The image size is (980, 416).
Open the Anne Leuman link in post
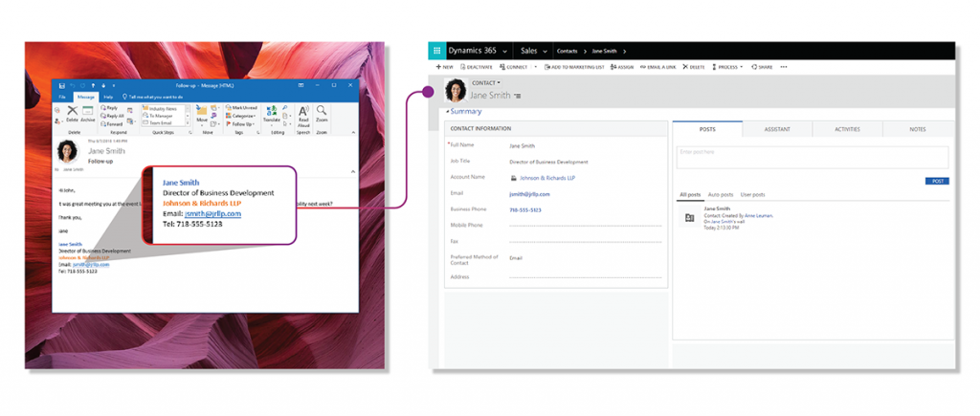pos(759,215)
